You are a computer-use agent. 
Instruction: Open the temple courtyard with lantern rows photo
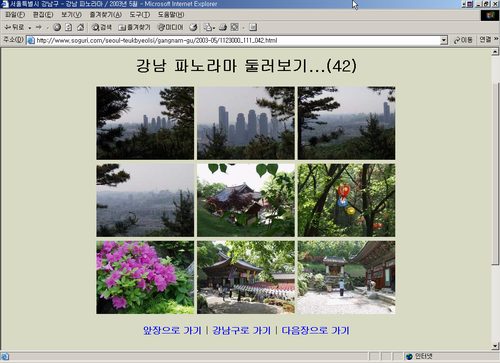[246, 277]
